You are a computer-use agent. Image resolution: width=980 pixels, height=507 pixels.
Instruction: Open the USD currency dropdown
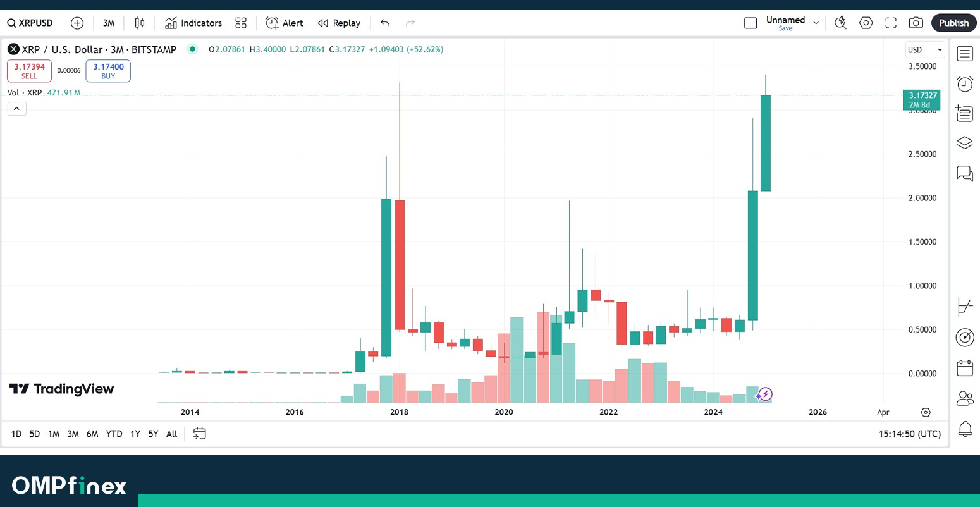click(x=925, y=50)
